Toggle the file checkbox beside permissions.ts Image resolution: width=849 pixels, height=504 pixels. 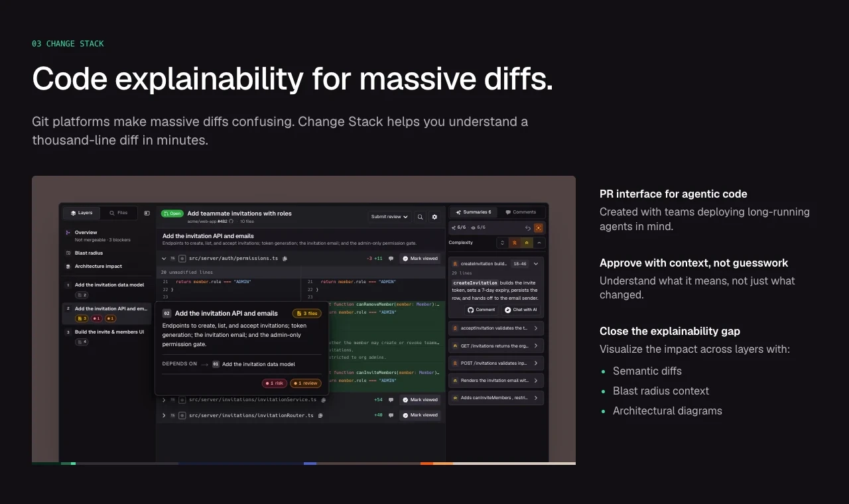point(182,259)
